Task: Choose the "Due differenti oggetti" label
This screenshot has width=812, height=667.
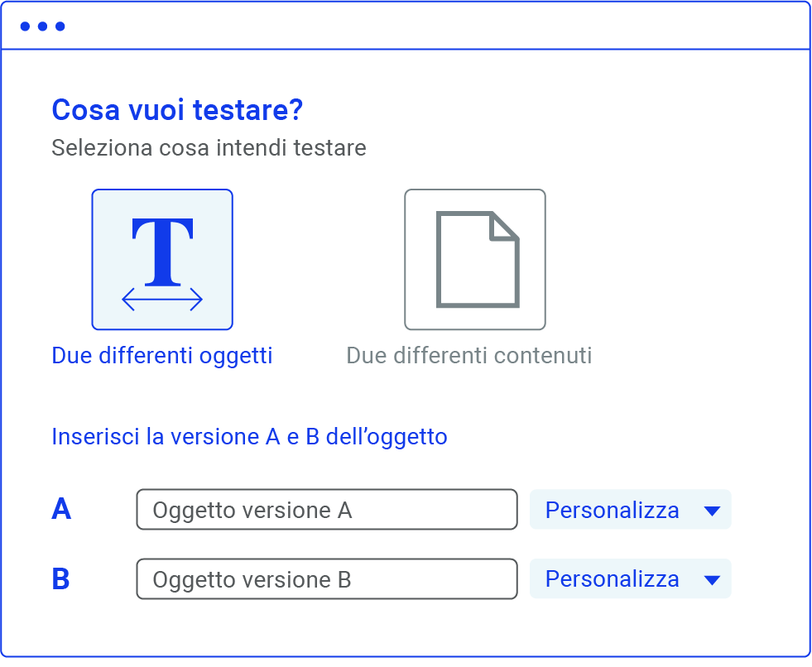Action: (x=162, y=356)
